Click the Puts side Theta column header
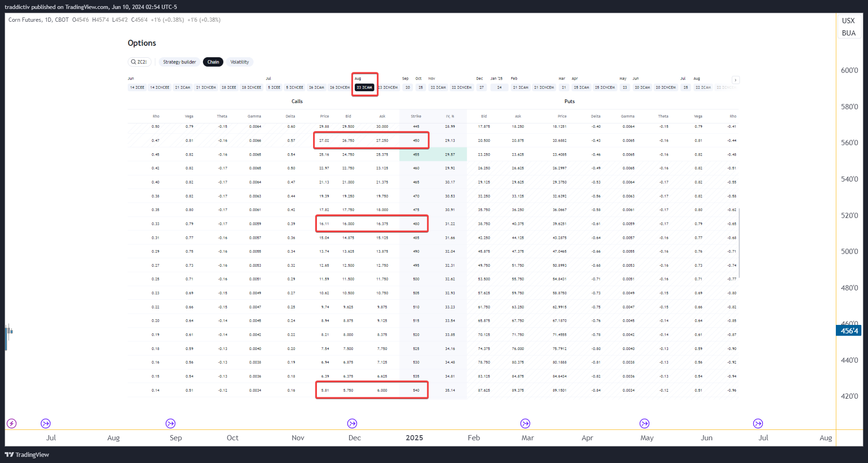 pos(663,116)
